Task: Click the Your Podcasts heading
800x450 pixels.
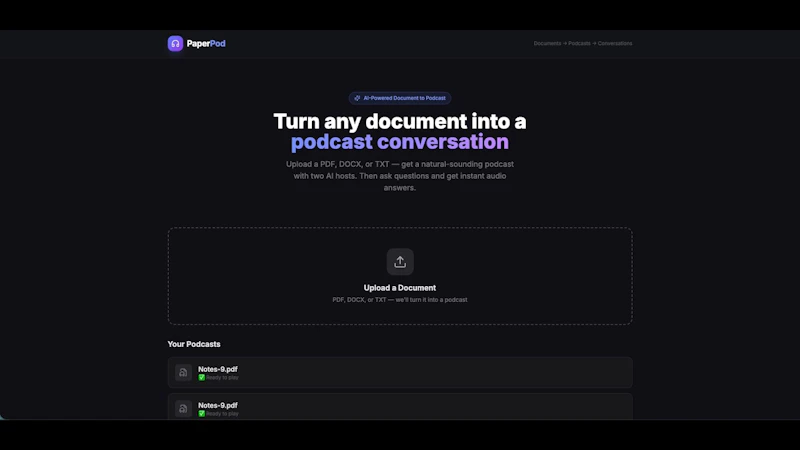Action: (x=194, y=344)
